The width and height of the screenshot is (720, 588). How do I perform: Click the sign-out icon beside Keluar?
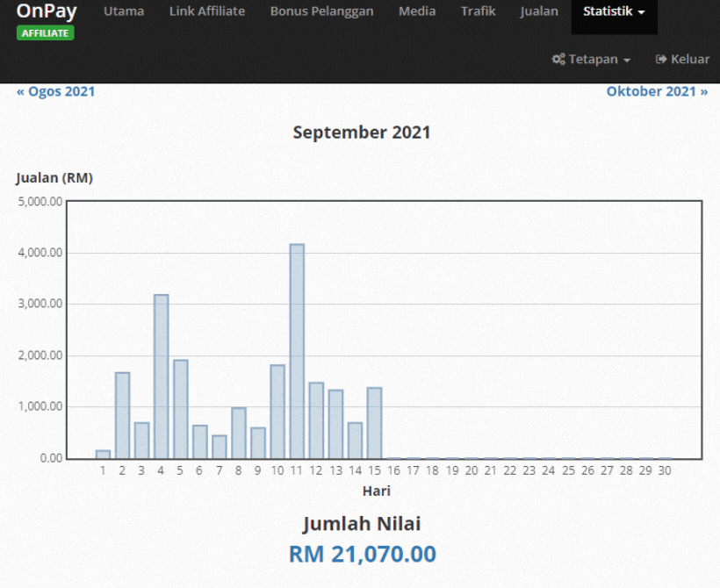[x=661, y=60]
